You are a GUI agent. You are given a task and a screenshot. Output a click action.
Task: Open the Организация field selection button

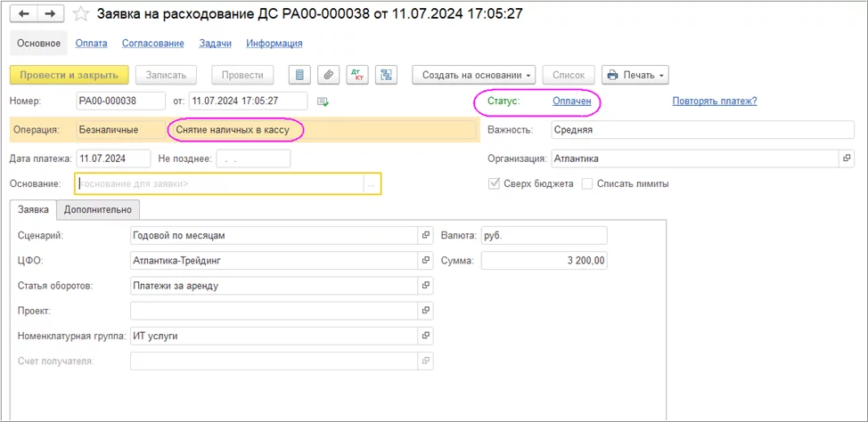pos(847,158)
